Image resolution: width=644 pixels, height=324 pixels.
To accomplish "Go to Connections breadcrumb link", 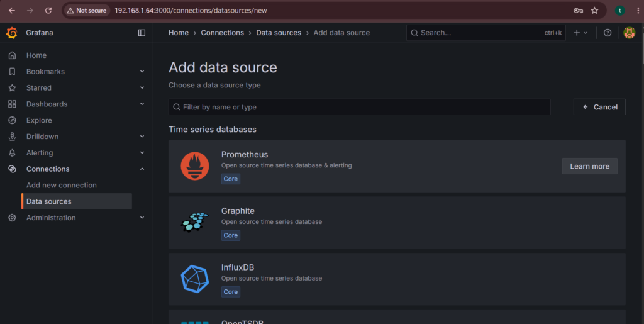I will tap(222, 33).
